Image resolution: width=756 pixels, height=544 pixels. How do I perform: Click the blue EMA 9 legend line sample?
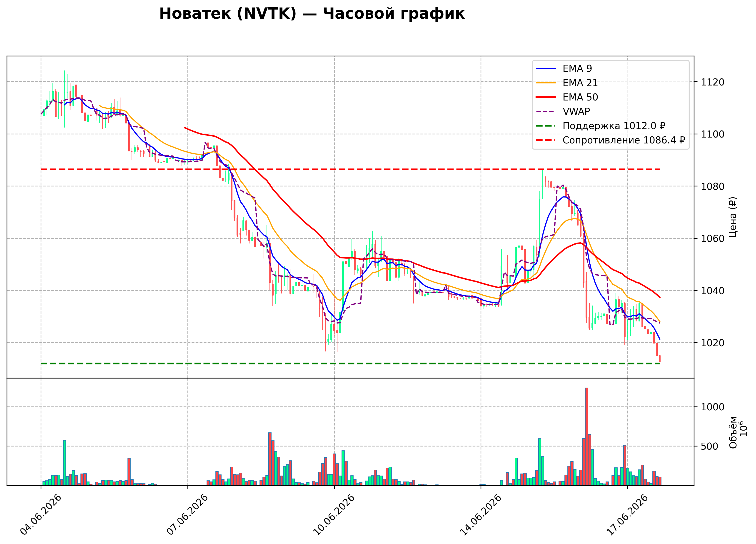click(x=546, y=69)
